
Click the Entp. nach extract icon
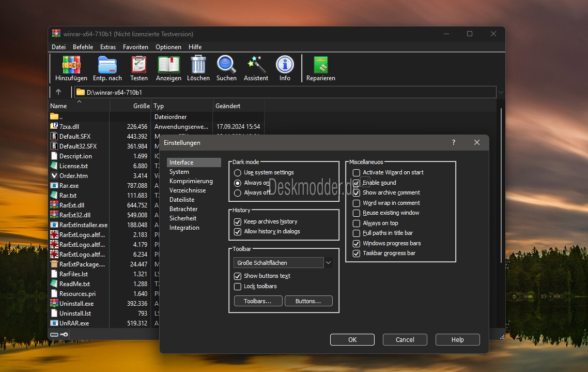coord(107,65)
